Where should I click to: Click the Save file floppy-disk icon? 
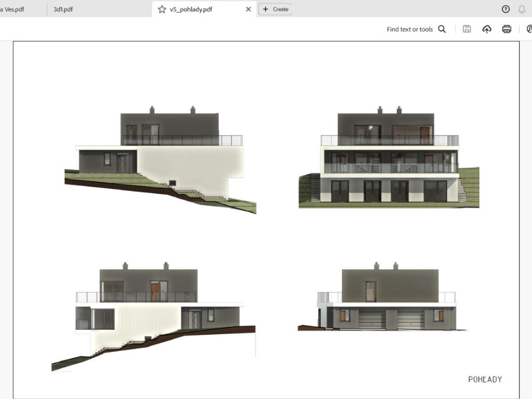click(x=467, y=29)
